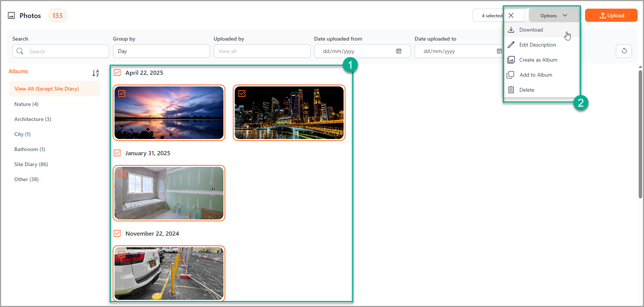Deselect the sunset photo checkbox

122,94
